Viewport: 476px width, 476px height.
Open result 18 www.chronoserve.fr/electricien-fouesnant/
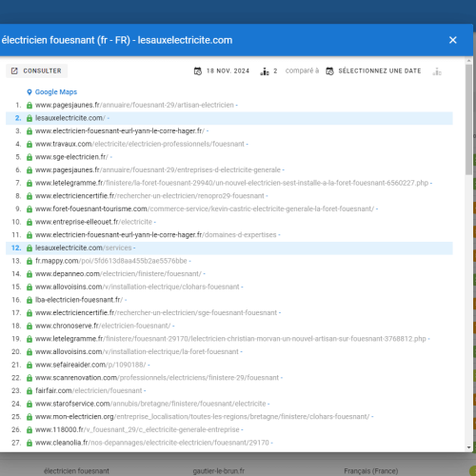(x=103, y=326)
